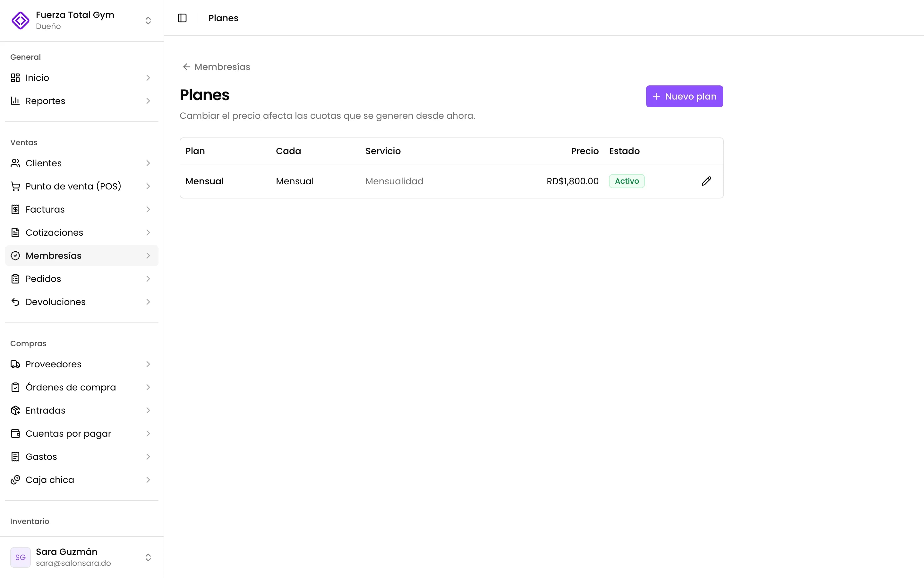Toggle the sidebar panel icon
924x578 pixels.
(x=182, y=18)
